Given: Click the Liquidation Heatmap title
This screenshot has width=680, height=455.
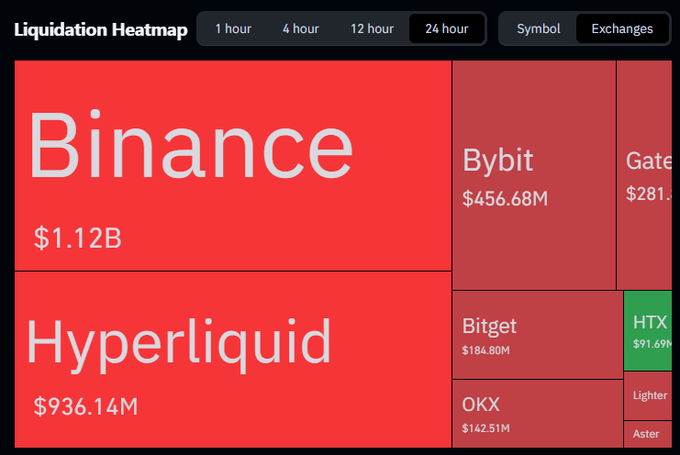Looking at the screenshot, I should tap(101, 29).
